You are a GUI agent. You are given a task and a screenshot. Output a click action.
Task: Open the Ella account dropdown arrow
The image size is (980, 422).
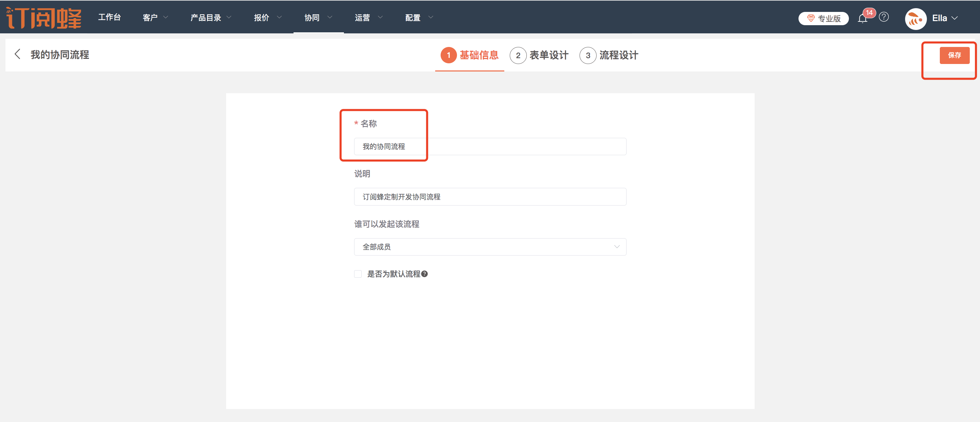click(954, 18)
